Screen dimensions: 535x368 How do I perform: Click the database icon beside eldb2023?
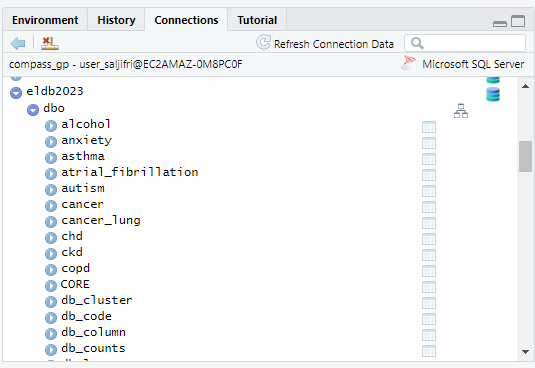click(493, 94)
